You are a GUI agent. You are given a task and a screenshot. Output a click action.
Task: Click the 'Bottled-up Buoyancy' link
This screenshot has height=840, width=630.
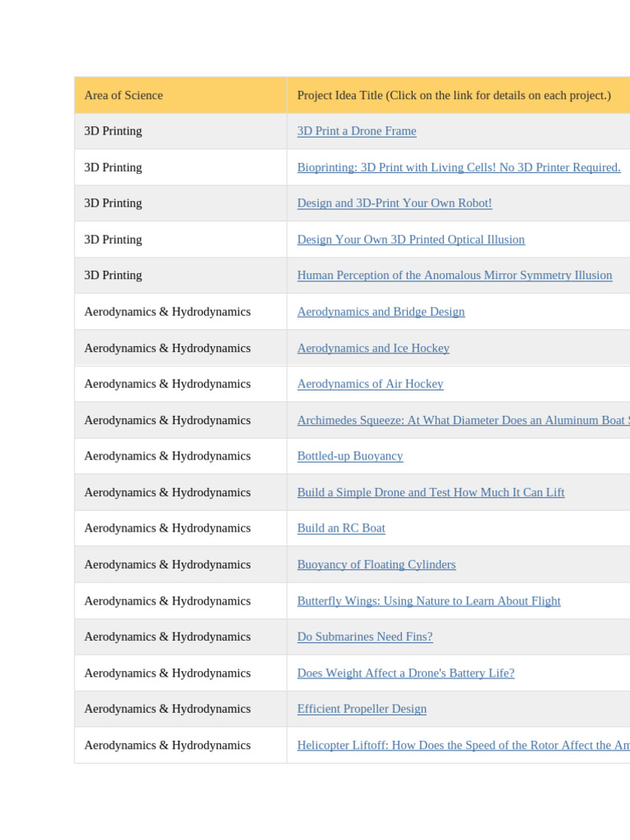(350, 456)
